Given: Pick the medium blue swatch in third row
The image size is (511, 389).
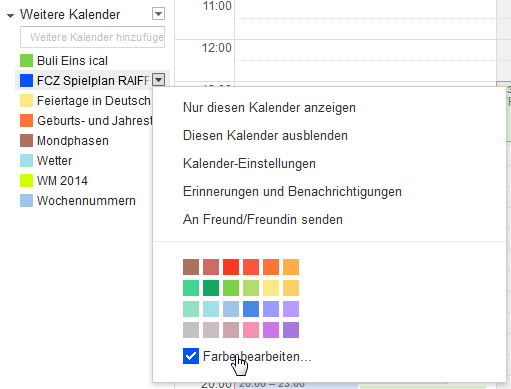Looking at the screenshot, I should [251, 309].
